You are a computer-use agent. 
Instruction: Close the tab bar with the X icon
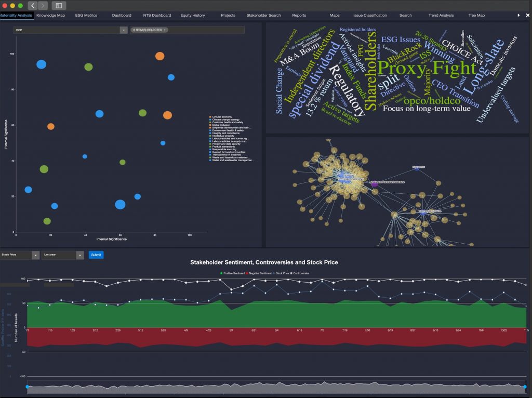tap(527, 16)
